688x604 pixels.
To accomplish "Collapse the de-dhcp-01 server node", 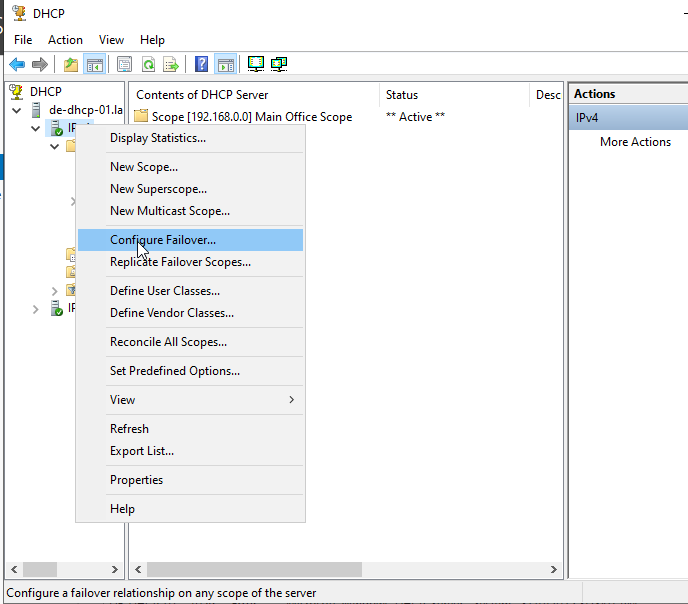I will click(17, 110).
